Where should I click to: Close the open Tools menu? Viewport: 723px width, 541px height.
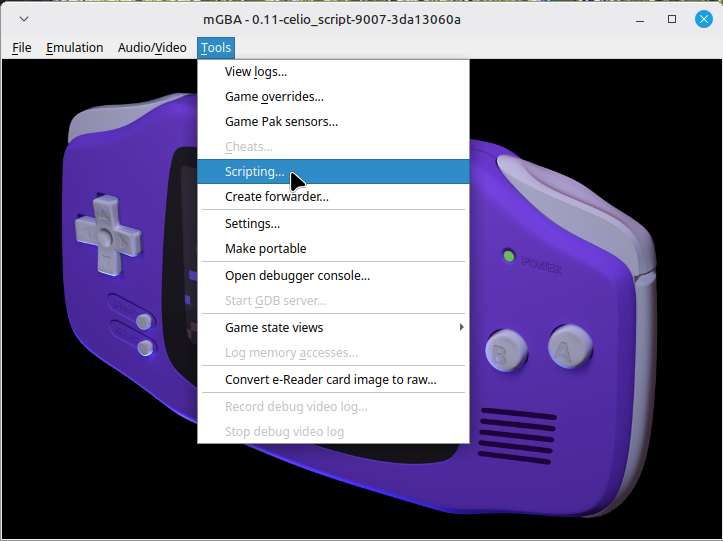coord(216,48)
